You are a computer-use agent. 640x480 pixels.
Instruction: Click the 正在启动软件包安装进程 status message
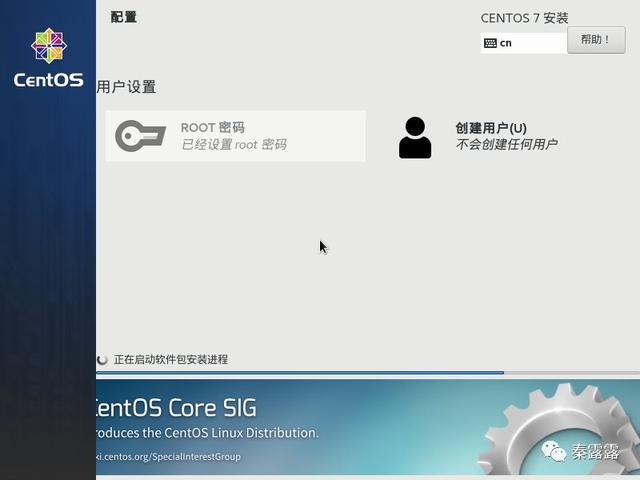tap(171, 360)
